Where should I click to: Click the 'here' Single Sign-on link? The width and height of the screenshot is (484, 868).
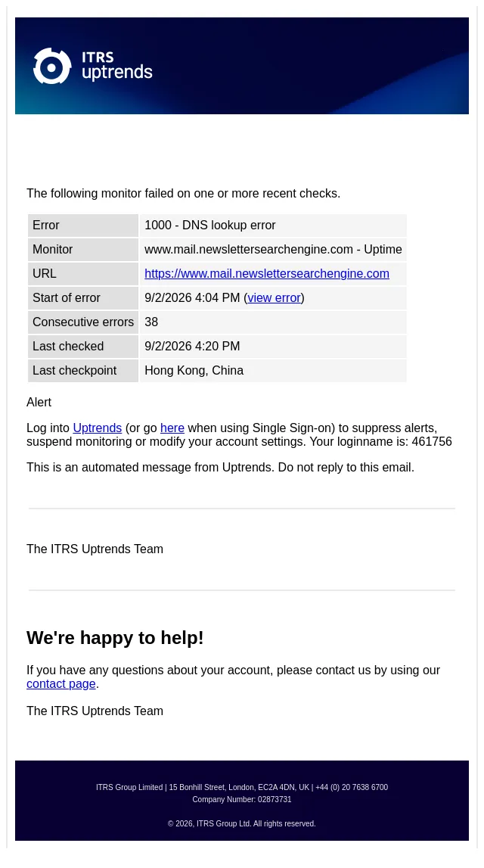pos(172,428)
